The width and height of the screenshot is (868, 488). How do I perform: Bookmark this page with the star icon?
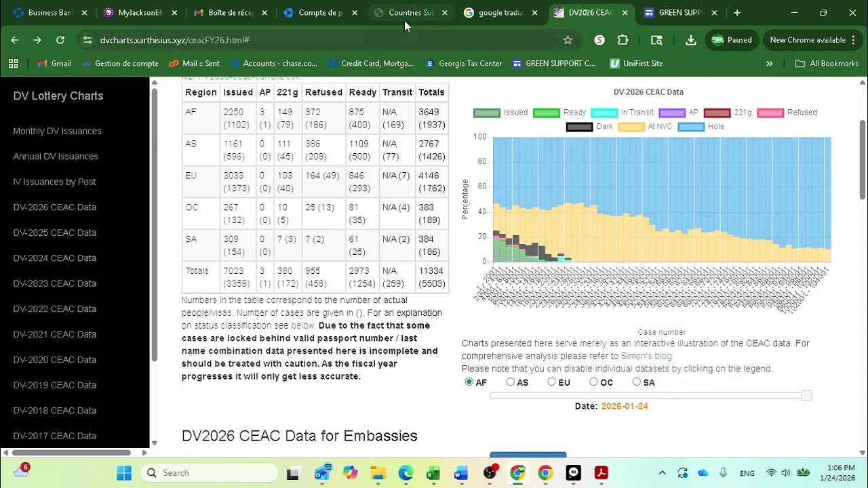[x=568, y=40]
